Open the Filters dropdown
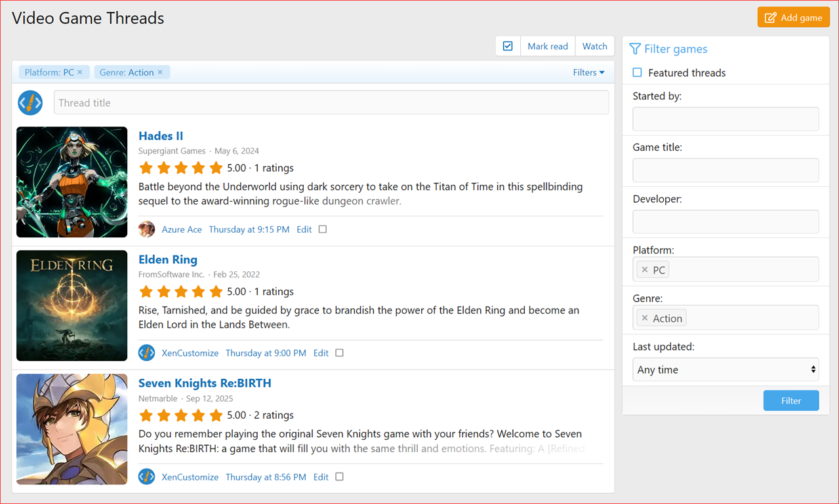This screenshot has height=504, width=839. tap(588, 72)
